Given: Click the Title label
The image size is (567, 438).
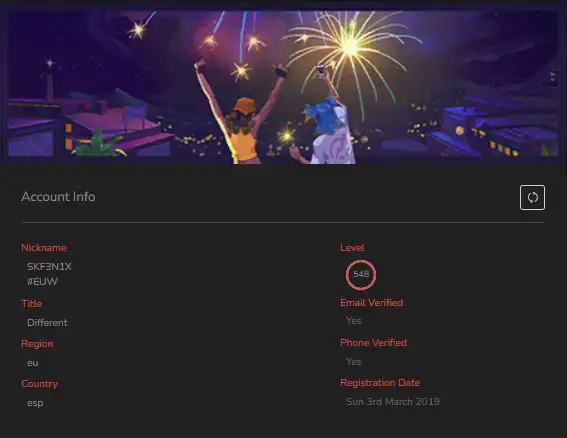Looking at the screenshot, I should [32, 303].
